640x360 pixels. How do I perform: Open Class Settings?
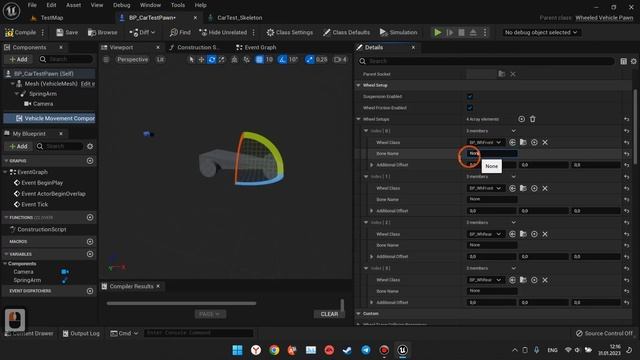pyautogui.click(x=289, y=32)
